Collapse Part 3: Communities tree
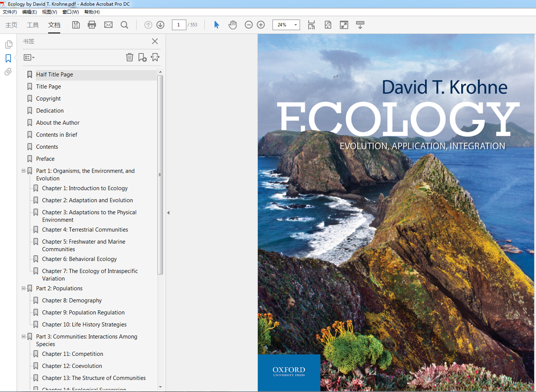Viewport: 536px width, 392px height. [x=23, y=336]
